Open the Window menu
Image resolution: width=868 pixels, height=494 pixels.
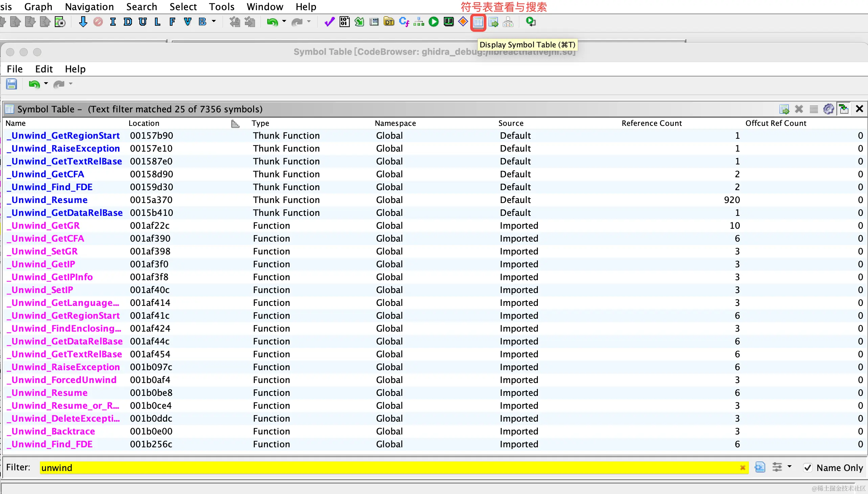tap(265, 7)
